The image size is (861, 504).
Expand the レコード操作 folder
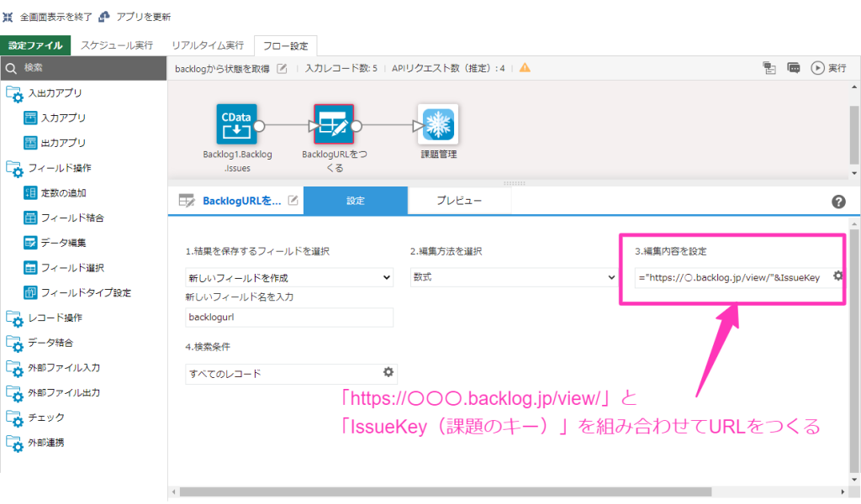pyautogui.click(x=14, y=318)
